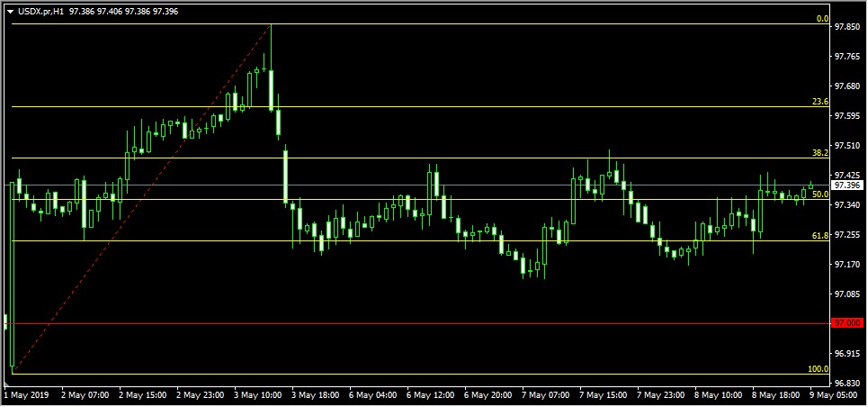The image size is (868, 407).
Task: Click the 97.425 price scale label
Action: [x=847, y=176]
